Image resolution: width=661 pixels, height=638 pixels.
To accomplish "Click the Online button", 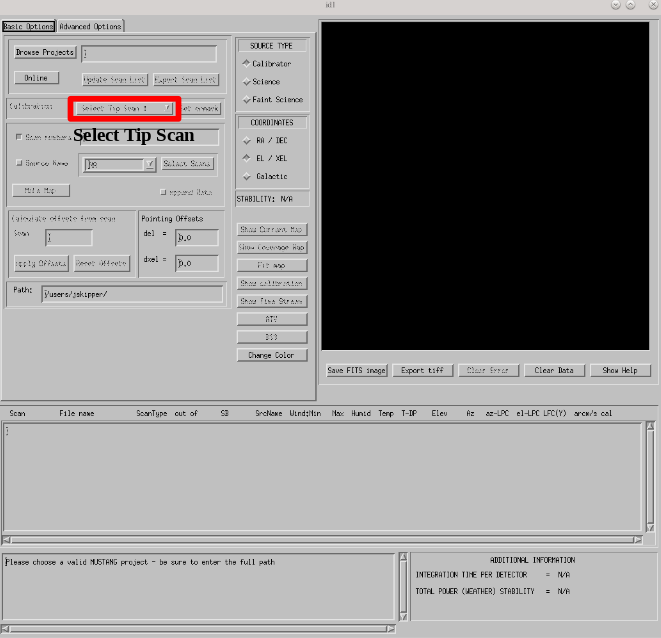I will [36, 78].
